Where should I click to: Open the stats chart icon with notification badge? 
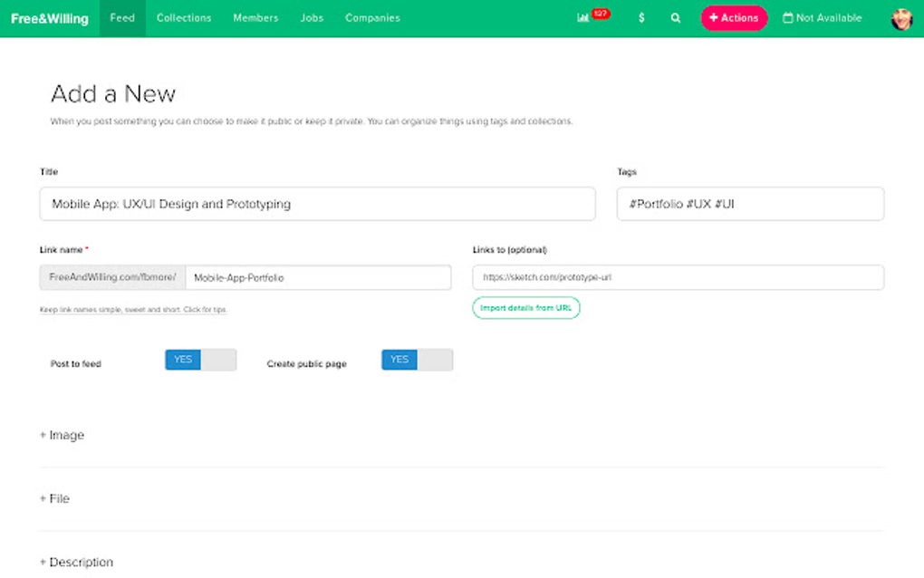click(x=584, y=18)
